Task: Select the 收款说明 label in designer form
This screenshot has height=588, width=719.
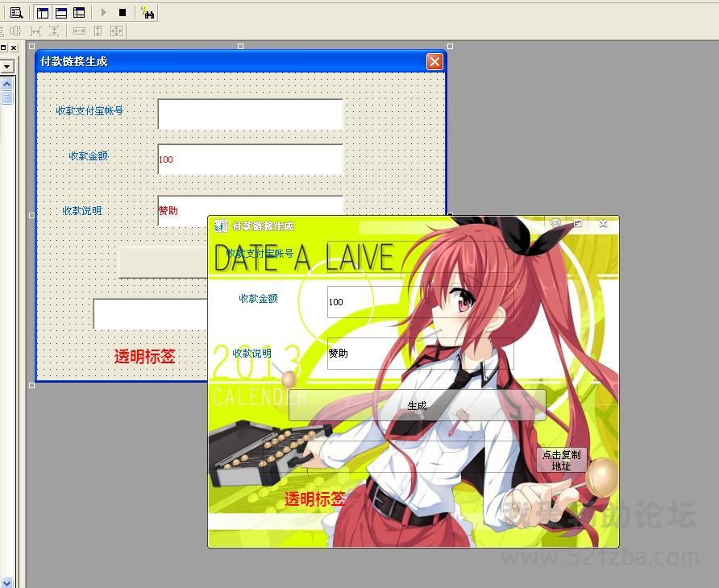Action: [82, 211]
